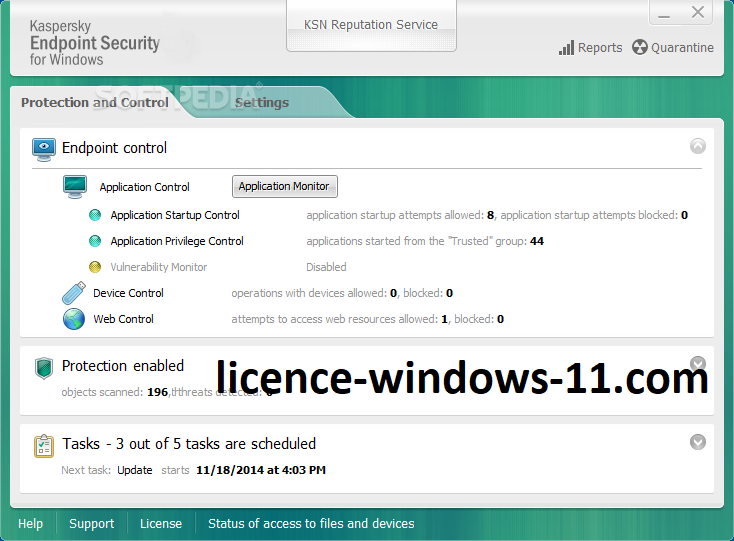Click the Web Control globe icon

tap(74, 319)
